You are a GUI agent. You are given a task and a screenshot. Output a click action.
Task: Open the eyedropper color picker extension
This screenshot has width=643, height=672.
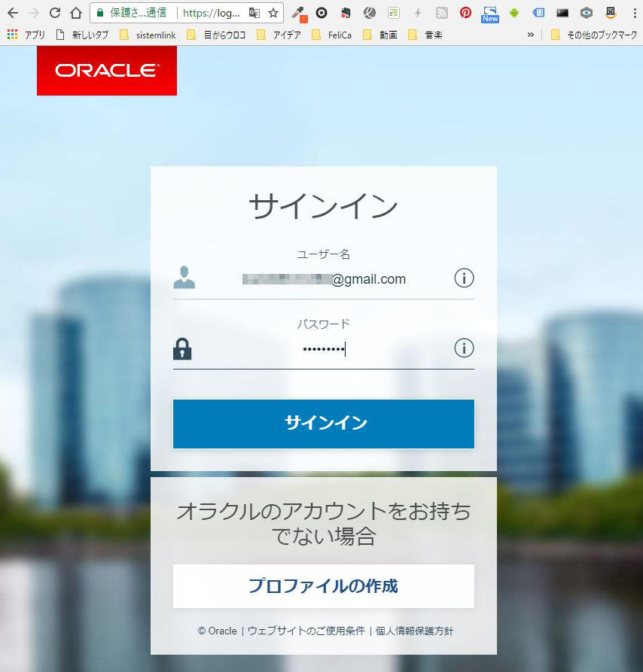click(x=299, y=14)
